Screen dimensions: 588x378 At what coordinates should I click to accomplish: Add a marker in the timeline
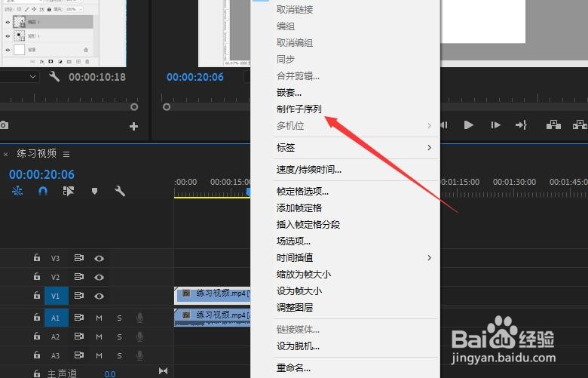94,192
